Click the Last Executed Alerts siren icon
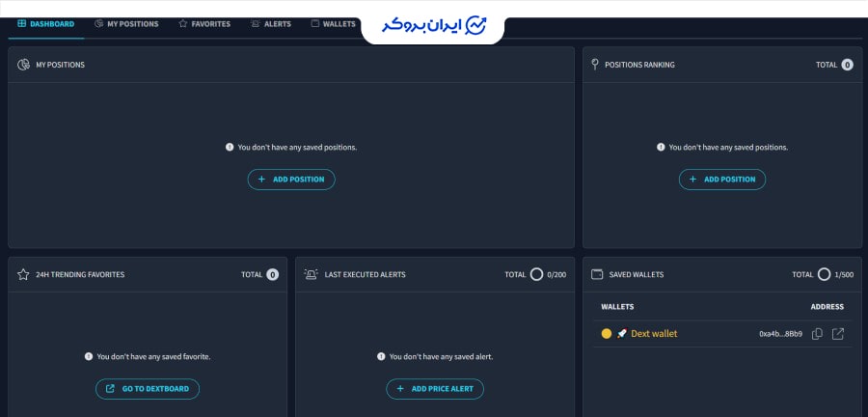This screenshot has height=417, width=868. (x=311, y=274)
